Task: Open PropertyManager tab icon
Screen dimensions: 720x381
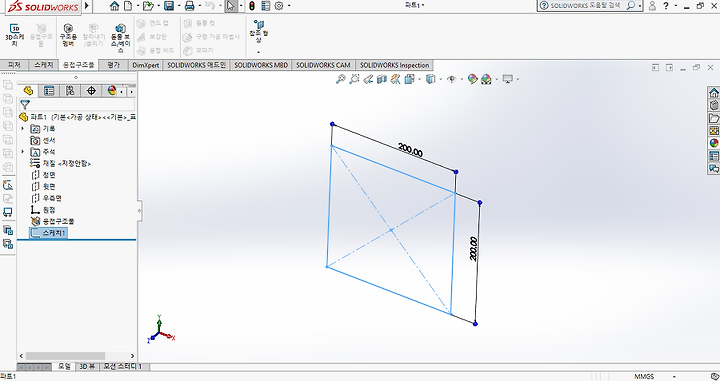Action: pos(49,91)
